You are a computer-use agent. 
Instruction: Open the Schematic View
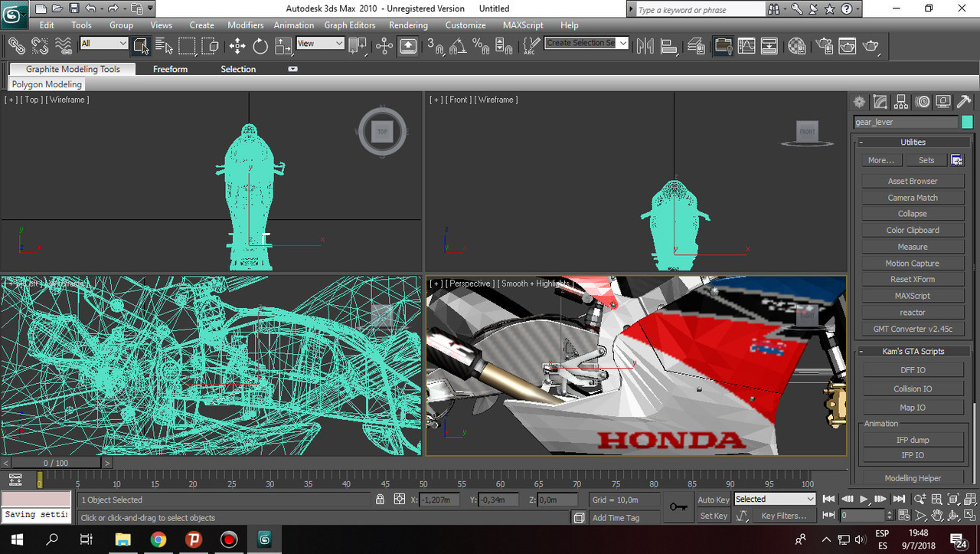tap(769, 46)
